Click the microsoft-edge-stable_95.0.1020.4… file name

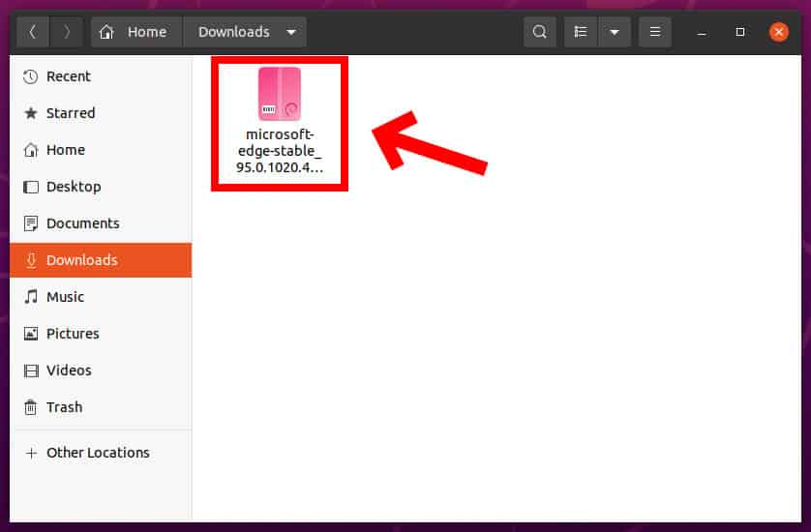[280, 151]
